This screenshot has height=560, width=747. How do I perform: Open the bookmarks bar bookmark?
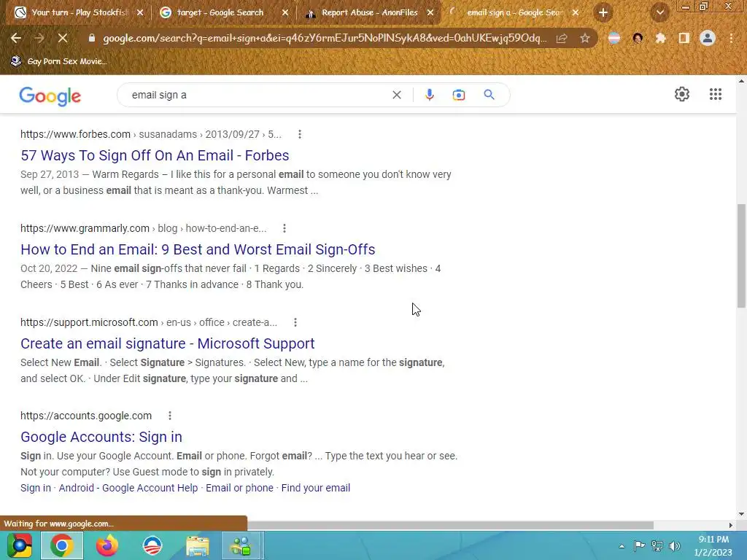pos(58,61)
